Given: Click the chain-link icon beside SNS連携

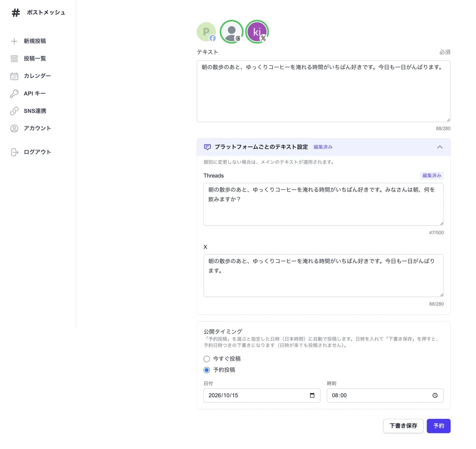Looking at the screenshot, I should point(14,111).
